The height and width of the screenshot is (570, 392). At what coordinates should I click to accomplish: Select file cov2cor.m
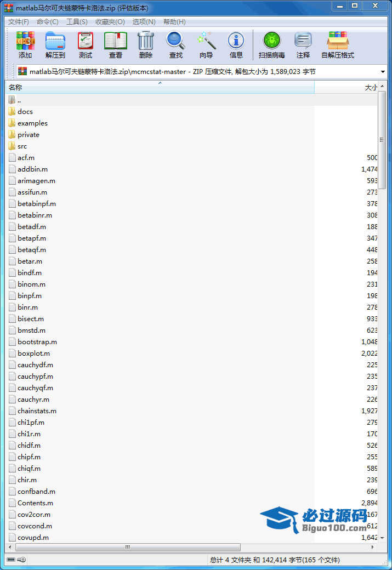pyautogui.click(x=30, y=515)
